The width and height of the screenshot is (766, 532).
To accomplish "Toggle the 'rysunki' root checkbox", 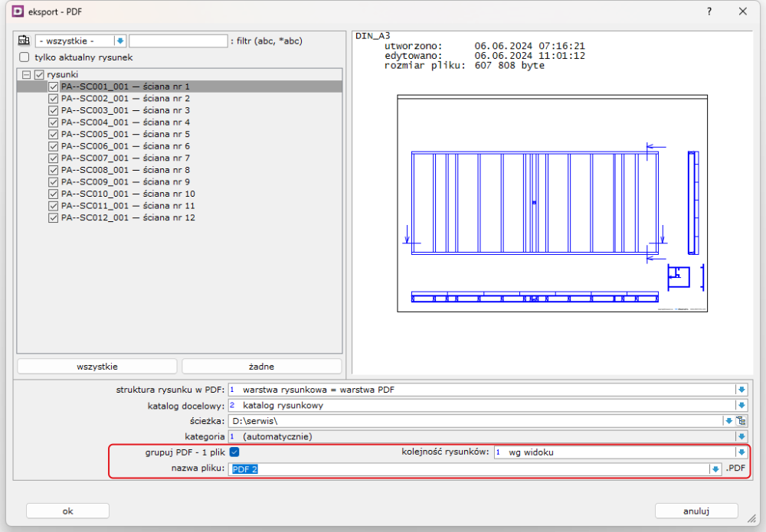I will pos(40,75).
